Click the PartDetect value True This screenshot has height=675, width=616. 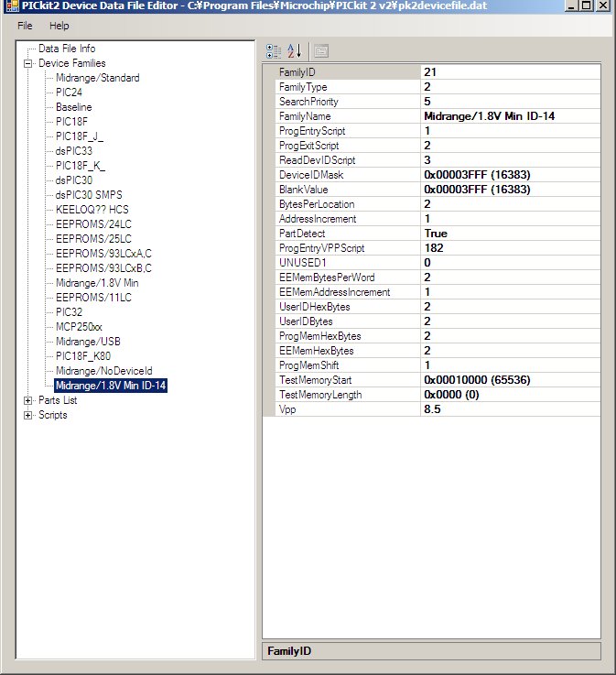511,233
